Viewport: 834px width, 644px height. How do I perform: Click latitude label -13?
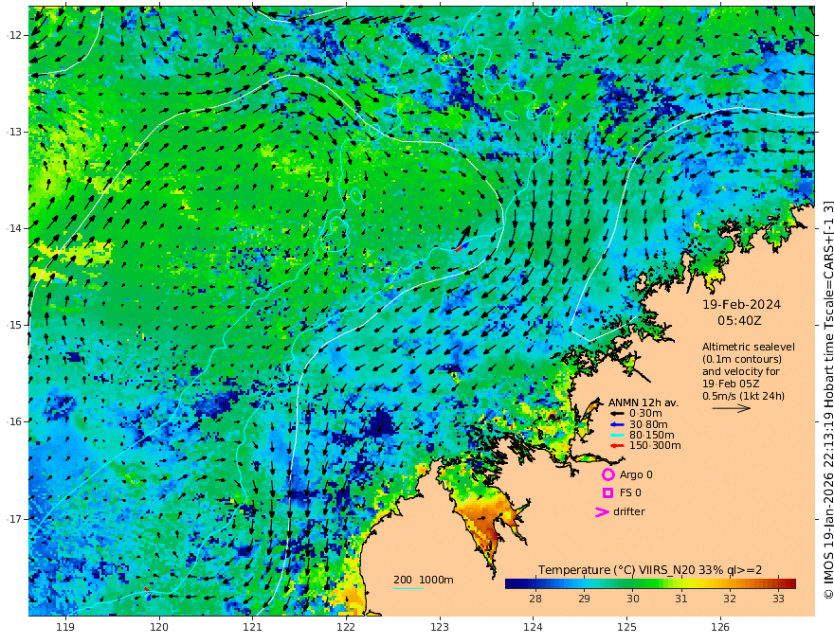[14, 132]
